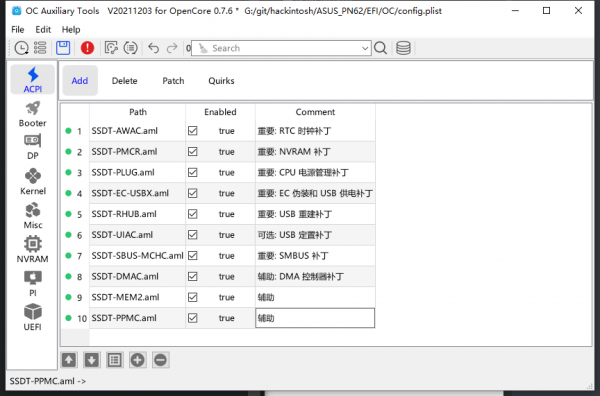Toggle Enabled checkbox for SSDT-RHUB.aml

pyautogui.click(x=192, y=214)
